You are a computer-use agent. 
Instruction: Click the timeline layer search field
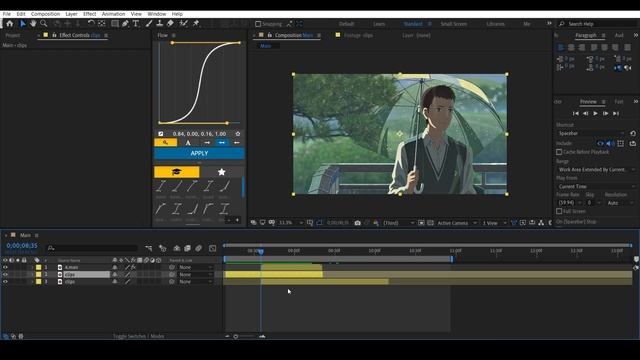[x=92, y=248]
